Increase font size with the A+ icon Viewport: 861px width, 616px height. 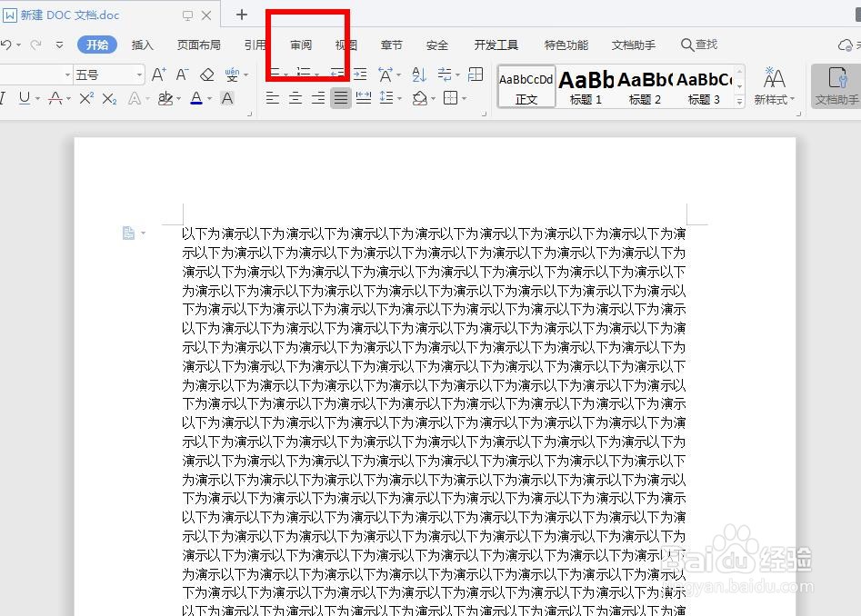point(158,75)
